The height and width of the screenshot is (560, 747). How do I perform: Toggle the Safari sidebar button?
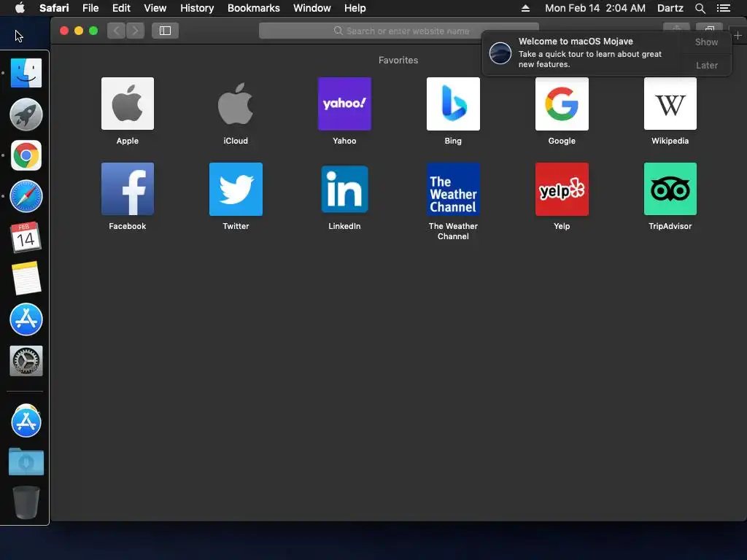(x=165, y=31)
